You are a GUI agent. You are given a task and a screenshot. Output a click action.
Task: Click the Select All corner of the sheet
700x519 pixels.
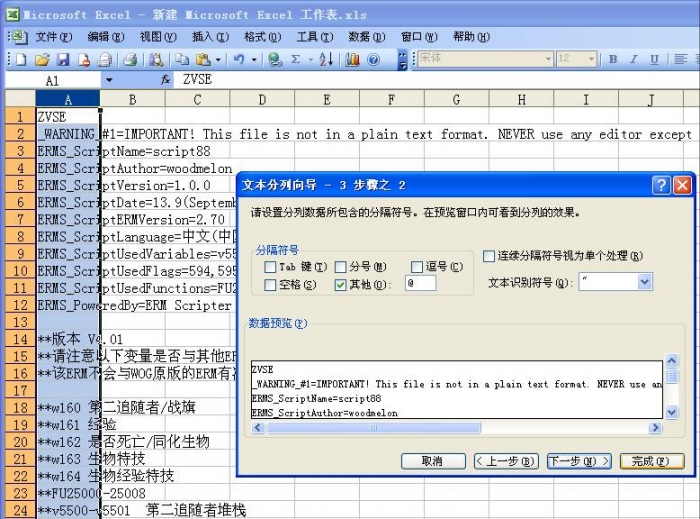tap(20, 99)
